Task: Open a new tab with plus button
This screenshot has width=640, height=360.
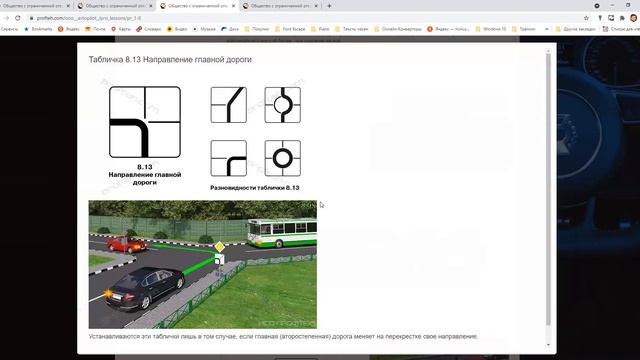Action: (329, 6)
